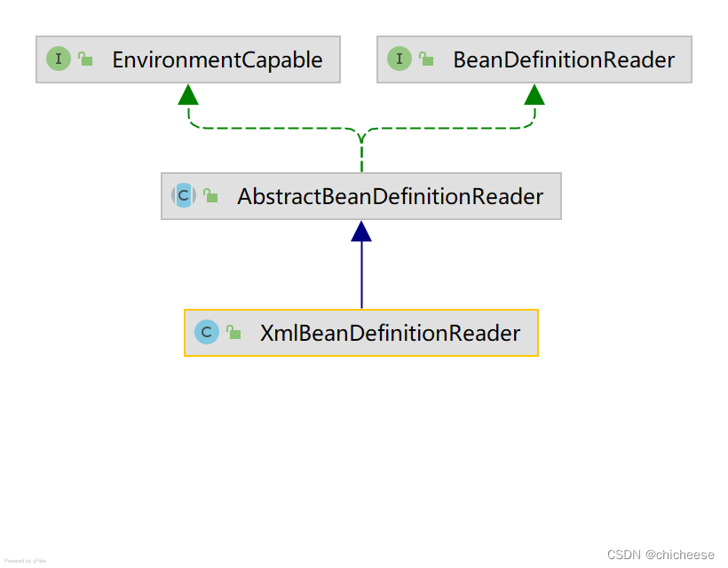This screenshot has height=568, width=728.
Task: Select the AbstractBeanDefinitionReader label text
Action: (x=390, y=196)
